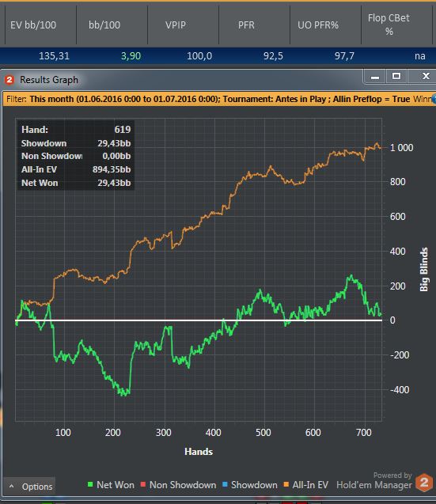Click the Powered by text
The height and width of the screenshot is (504, 436).
[x=392, y=475]
